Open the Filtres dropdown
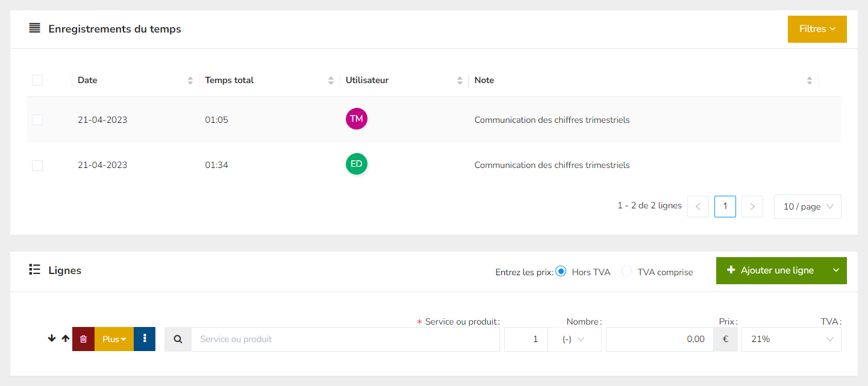868x386 pixels. coord(817,29)
